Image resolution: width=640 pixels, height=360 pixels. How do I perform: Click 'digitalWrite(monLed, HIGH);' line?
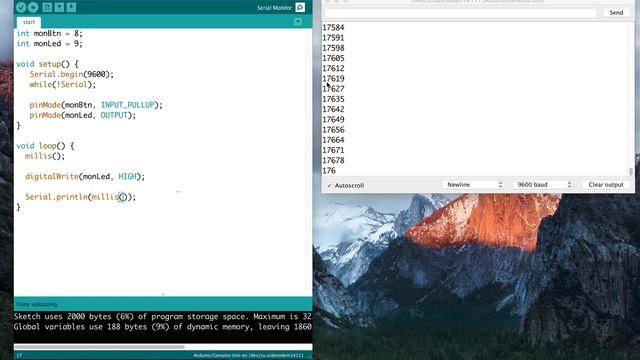[x=85, y=176]
